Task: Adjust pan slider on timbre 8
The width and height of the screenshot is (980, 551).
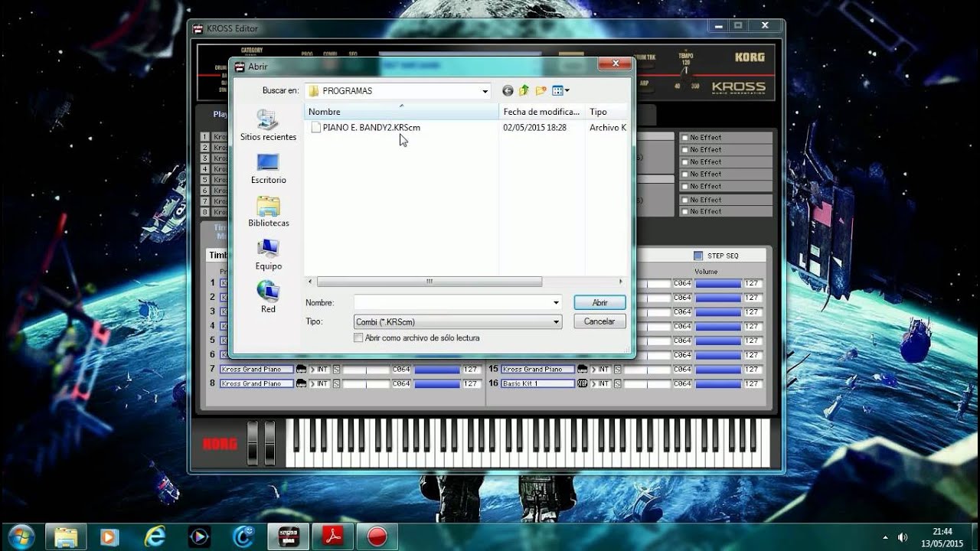Action: (366, 383)
